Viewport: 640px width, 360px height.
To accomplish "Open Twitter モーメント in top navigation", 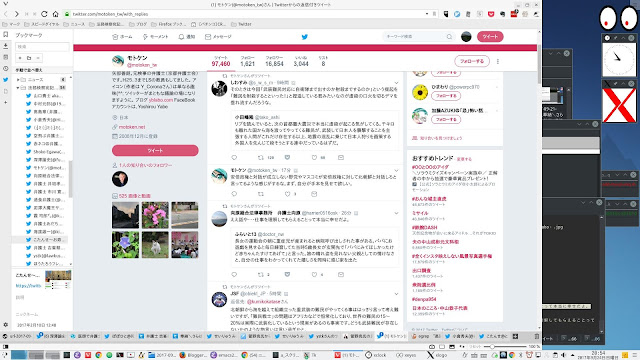I will 155,37.
